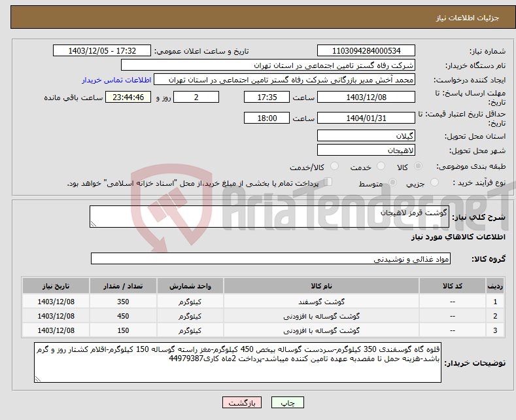
Task: Click the quantity cell 150
Action: (x=123, y=330)
